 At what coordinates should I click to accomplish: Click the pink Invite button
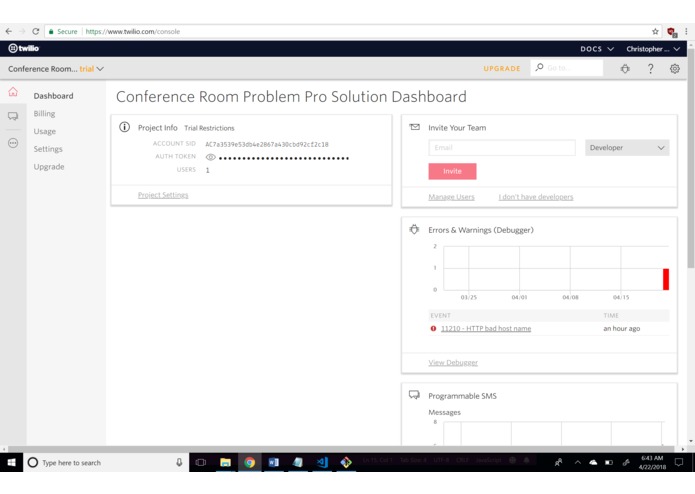[452, 171]
